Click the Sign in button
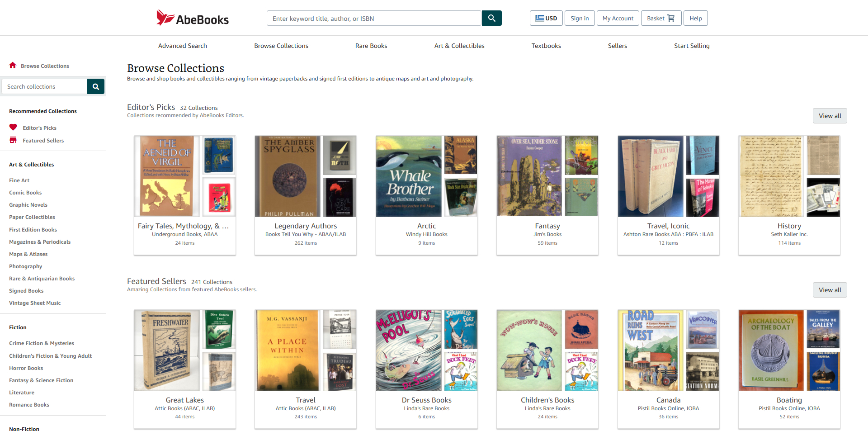The image size is (868, 431). click(x=579, y=18)
